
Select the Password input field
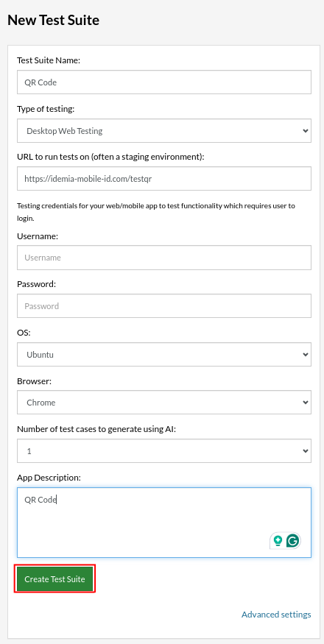164,306
